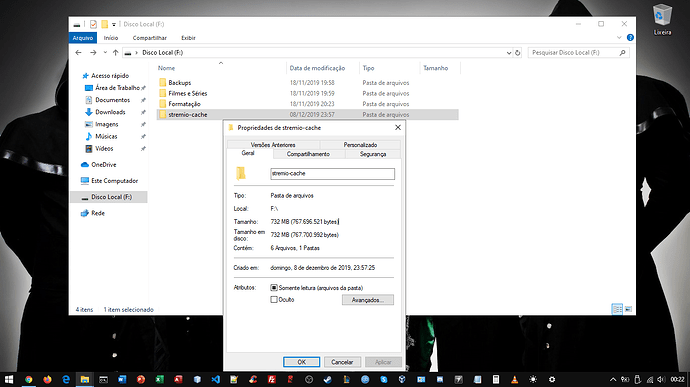This screenshot has height=387, width=690.
Task: Close the Propriedades de stremio-cache dialog
Action: click(398, 127)
